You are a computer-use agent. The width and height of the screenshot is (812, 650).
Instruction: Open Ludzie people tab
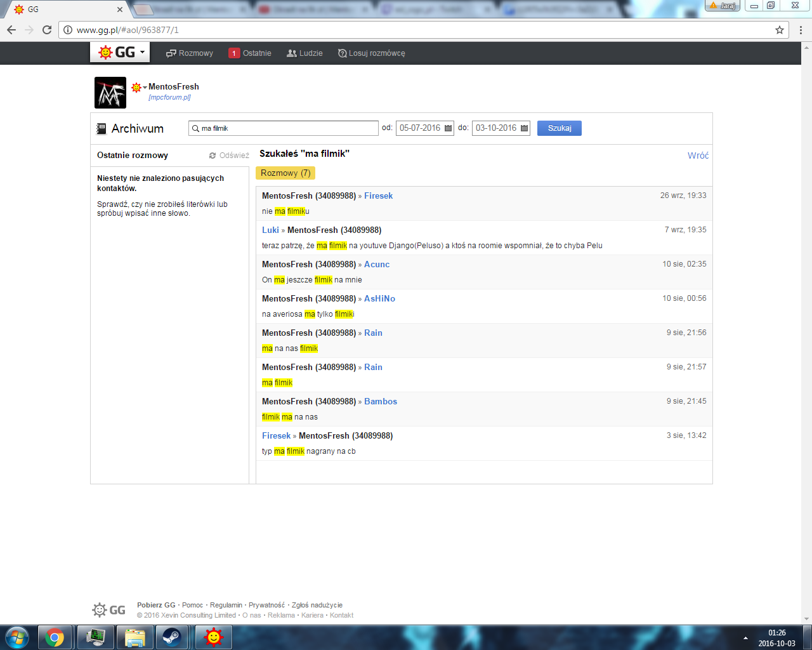coord(304,53)
